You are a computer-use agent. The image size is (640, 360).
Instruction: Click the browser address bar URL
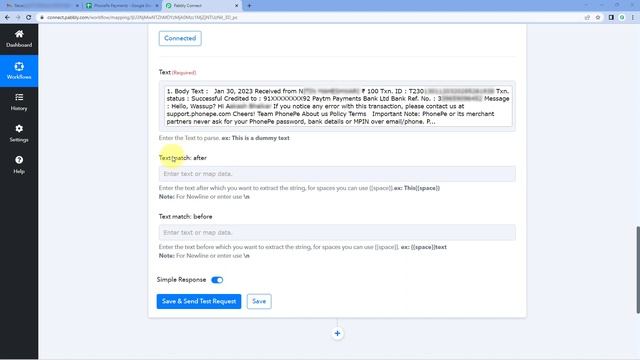tap(142, 18)
